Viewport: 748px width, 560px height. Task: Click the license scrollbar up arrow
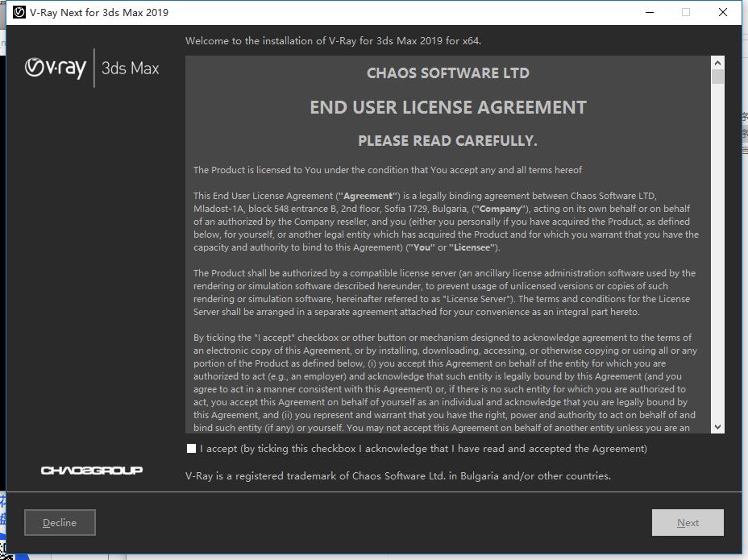pos(717,63)
